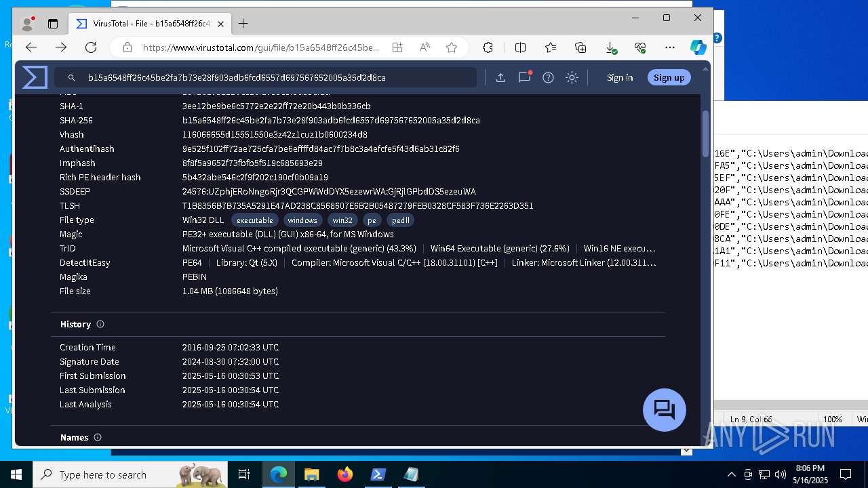The image size is (868, 488).
Task: Click the page vertical scrollbar thumb
Action: (706, 134)
